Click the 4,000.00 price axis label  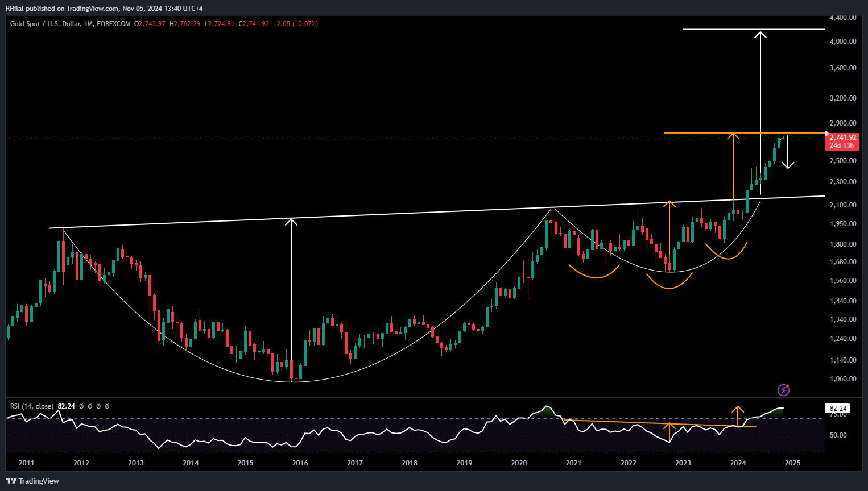(x=843, y=41)
